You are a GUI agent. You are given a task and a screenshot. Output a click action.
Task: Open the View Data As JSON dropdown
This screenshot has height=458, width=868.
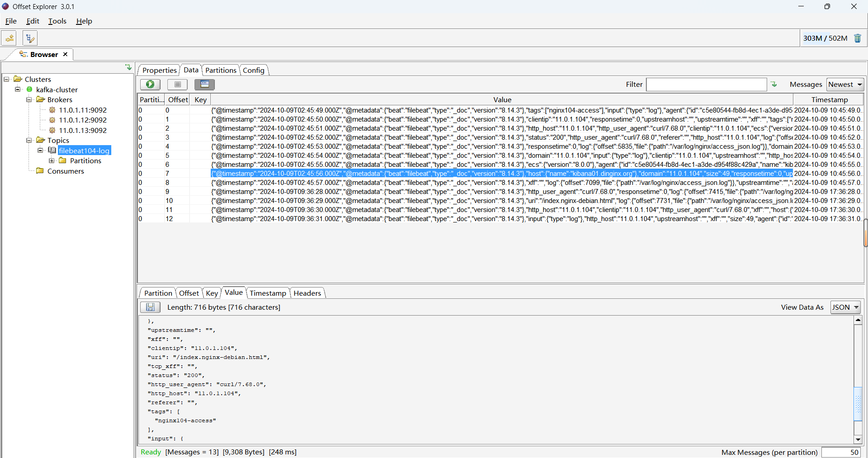point(845,307)
